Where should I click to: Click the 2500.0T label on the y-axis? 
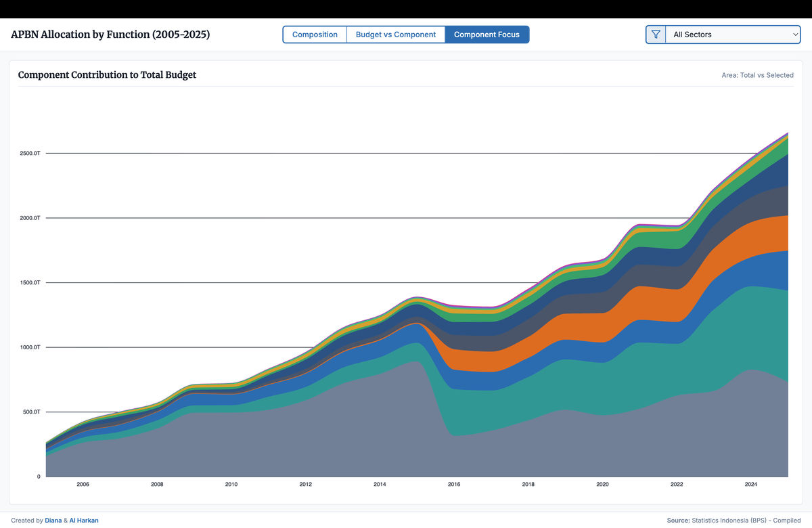(29, 154)
